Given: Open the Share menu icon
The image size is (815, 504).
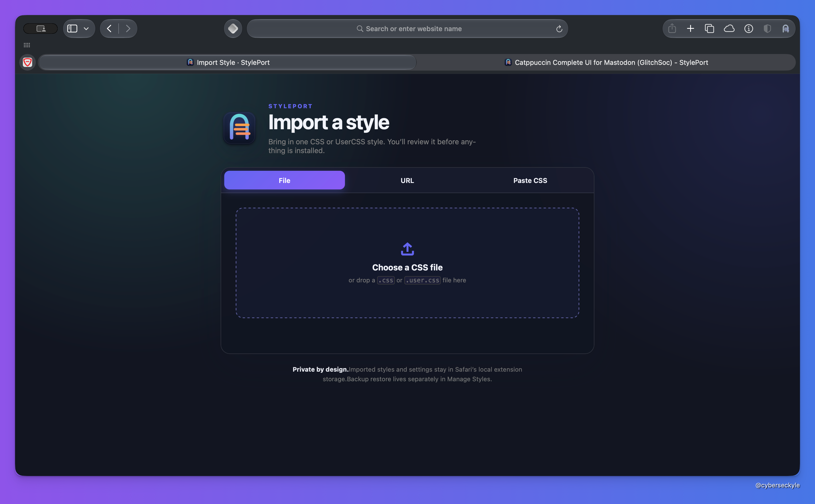Looking at the screenshot, I should click(x=672, y=28).
